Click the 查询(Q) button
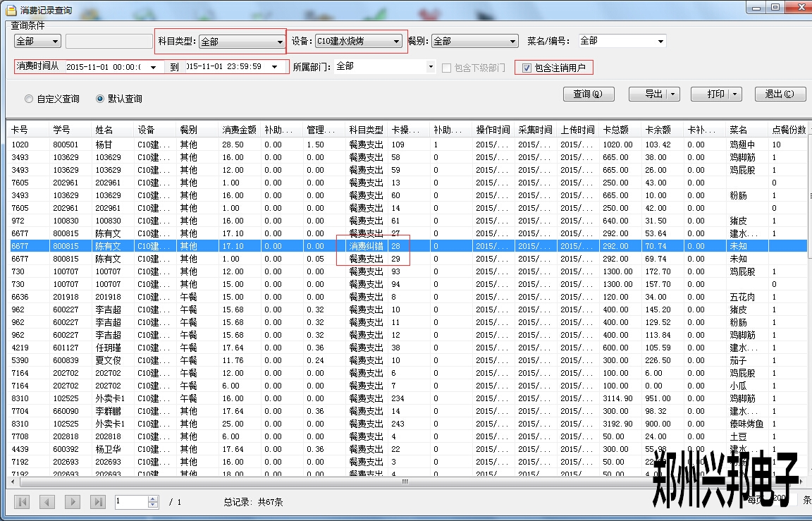Screen dimensions: 812x521 (589, 94)
